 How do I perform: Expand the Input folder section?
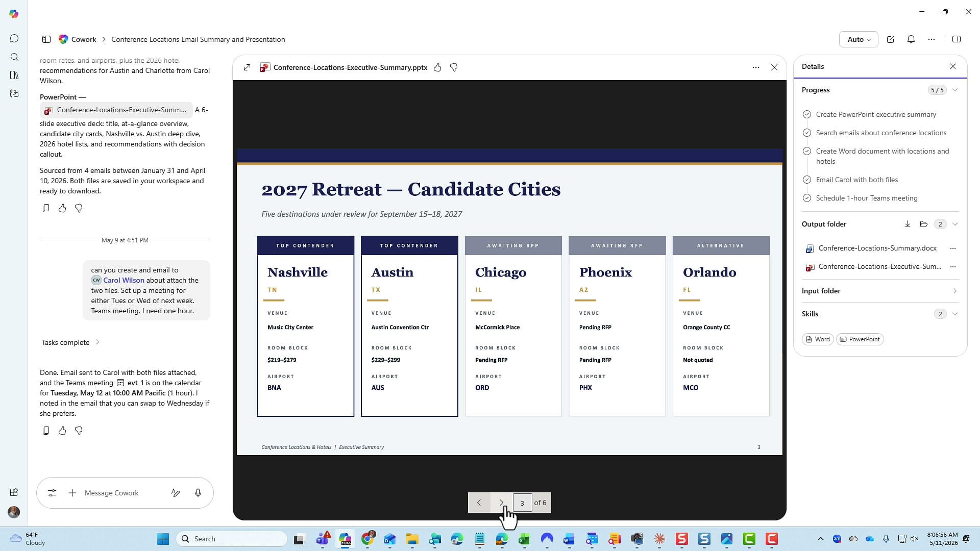(955, 291)
